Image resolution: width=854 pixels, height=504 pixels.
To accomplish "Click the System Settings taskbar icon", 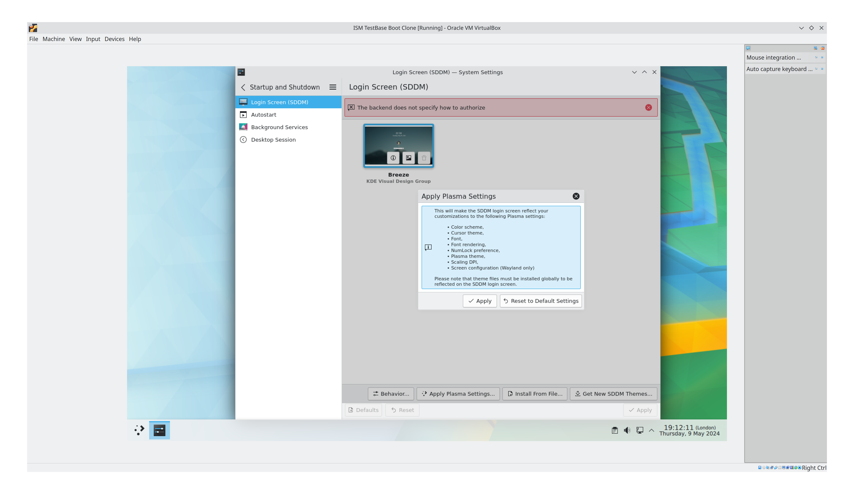I will 159,430.
